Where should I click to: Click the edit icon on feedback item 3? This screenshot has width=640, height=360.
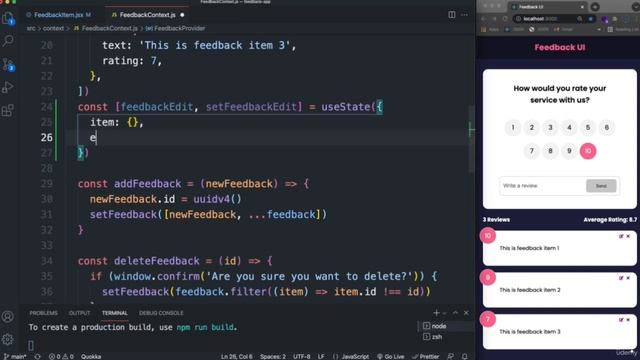coord(621,320)
